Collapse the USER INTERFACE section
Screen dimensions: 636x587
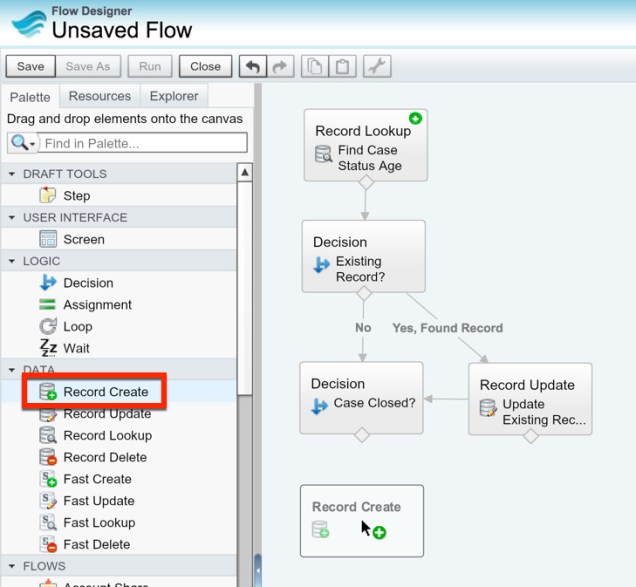(x=12, y=218)
